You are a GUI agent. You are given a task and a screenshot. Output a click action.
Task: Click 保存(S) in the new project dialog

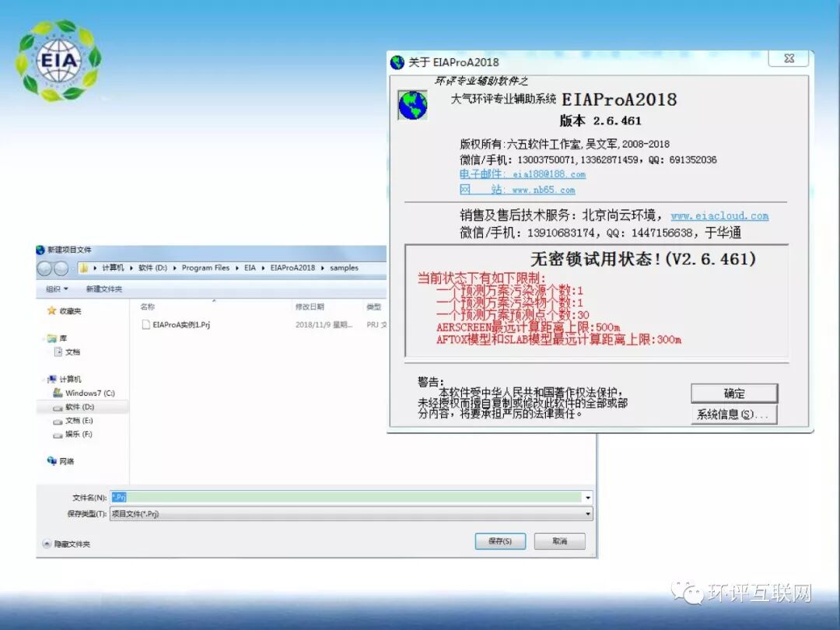500,541
